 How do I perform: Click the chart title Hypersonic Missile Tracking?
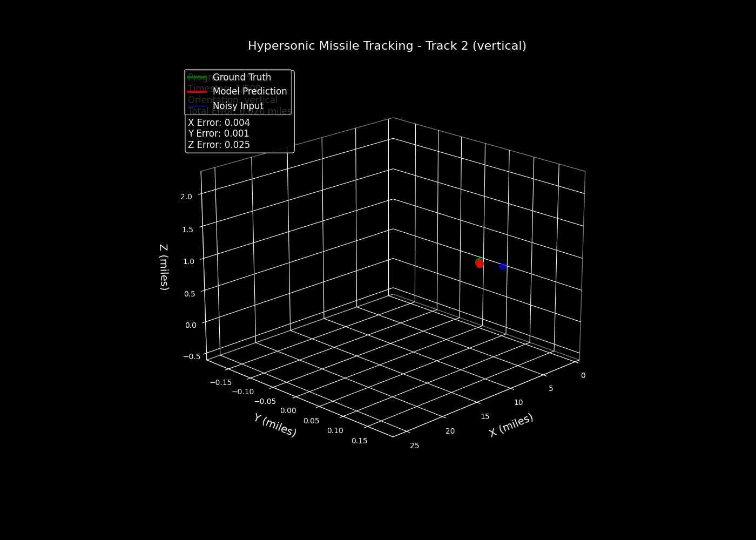387,46
